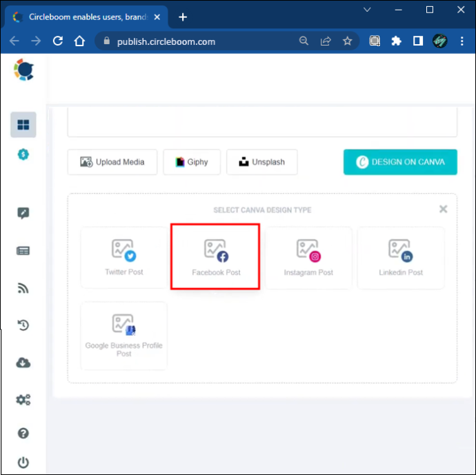
Task: Click the browser home button
Action: point(79,41)
